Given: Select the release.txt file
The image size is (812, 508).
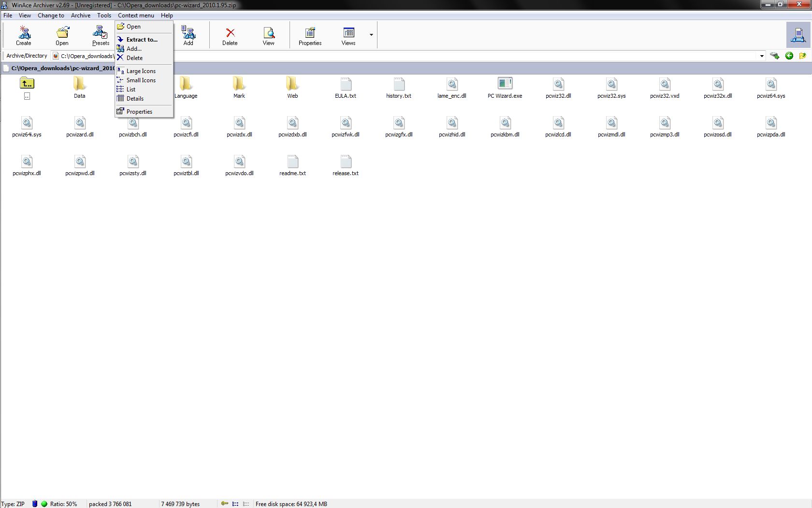Looking at the screenshot, I should [x=346, y=165].
